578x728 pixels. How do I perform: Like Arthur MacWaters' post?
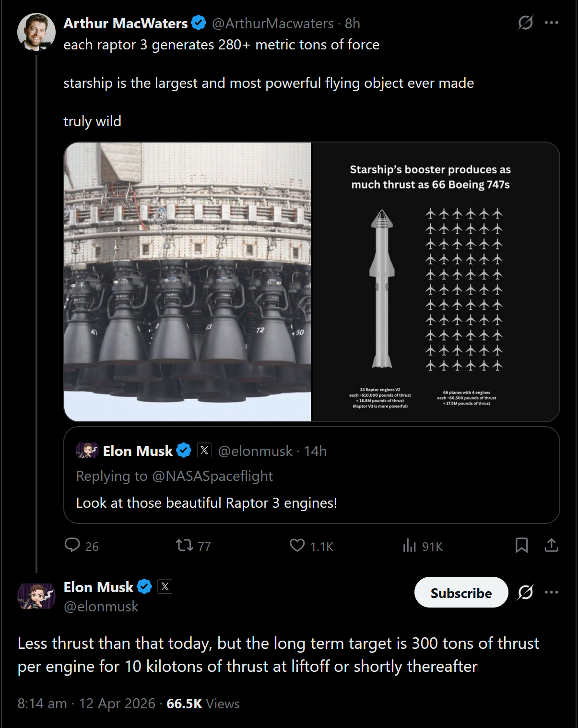point(297,545)
